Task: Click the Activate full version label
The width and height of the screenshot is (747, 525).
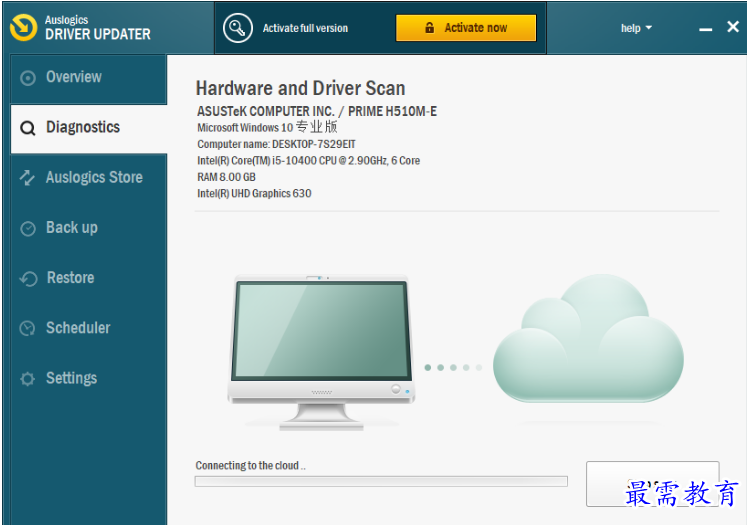Action: pos(305,28)
